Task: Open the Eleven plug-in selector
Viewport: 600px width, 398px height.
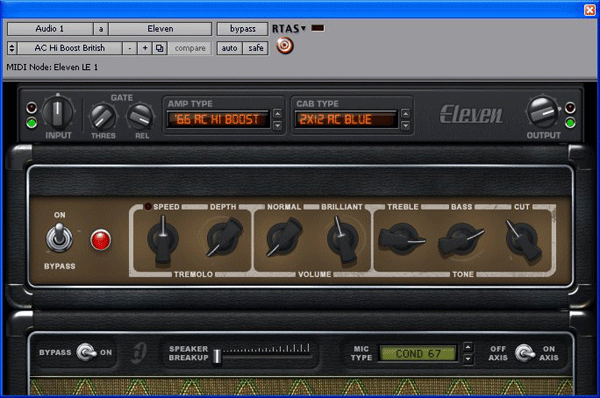Action: click(160, 29)
